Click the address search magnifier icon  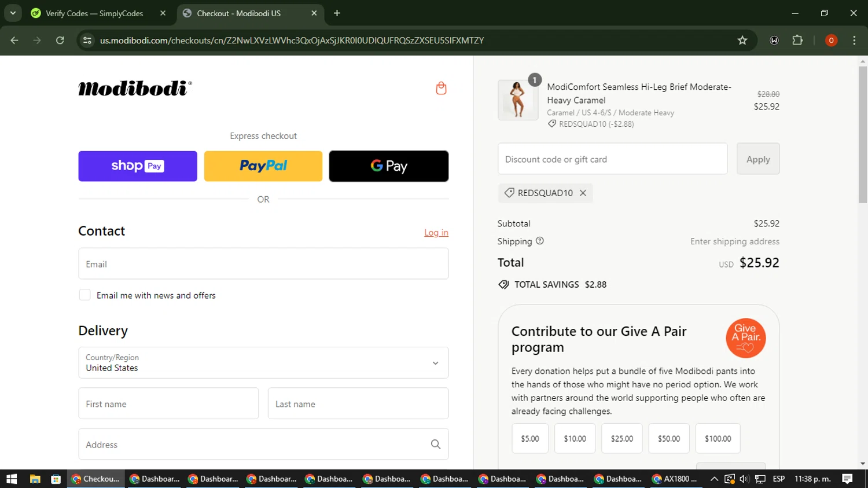click(x=436, y=445)
